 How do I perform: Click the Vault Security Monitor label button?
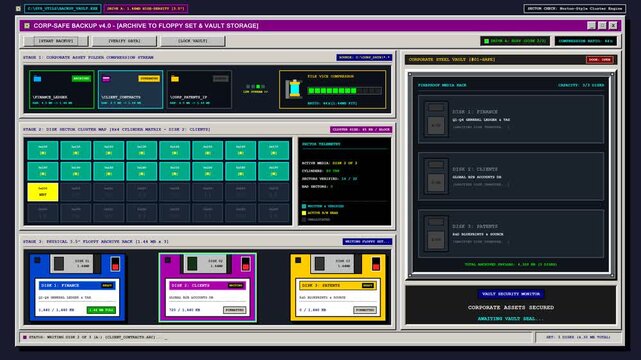click(511, 294)
